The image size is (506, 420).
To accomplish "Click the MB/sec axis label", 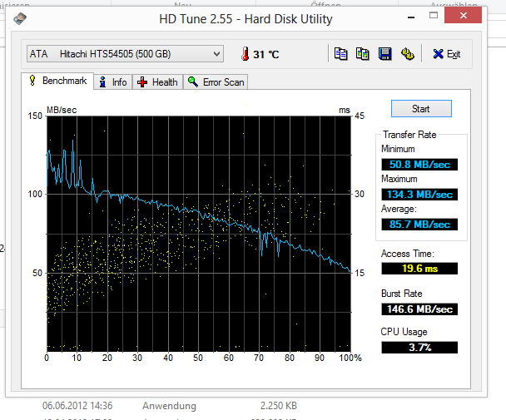I will tap(62, 110).
